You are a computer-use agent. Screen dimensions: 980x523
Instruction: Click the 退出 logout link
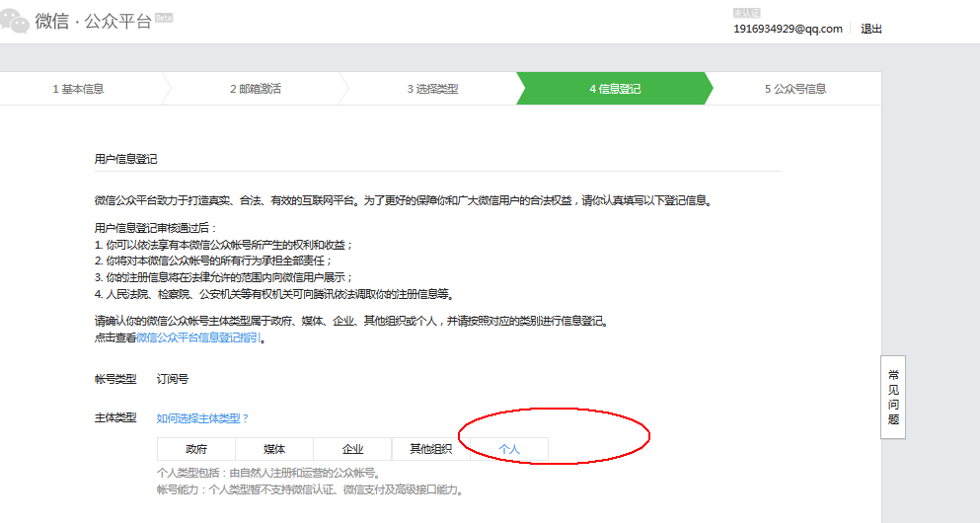(871, 29)
